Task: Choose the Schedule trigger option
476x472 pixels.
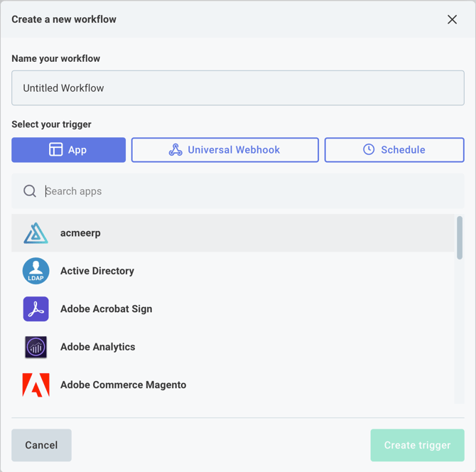Action: click(394, 150)
